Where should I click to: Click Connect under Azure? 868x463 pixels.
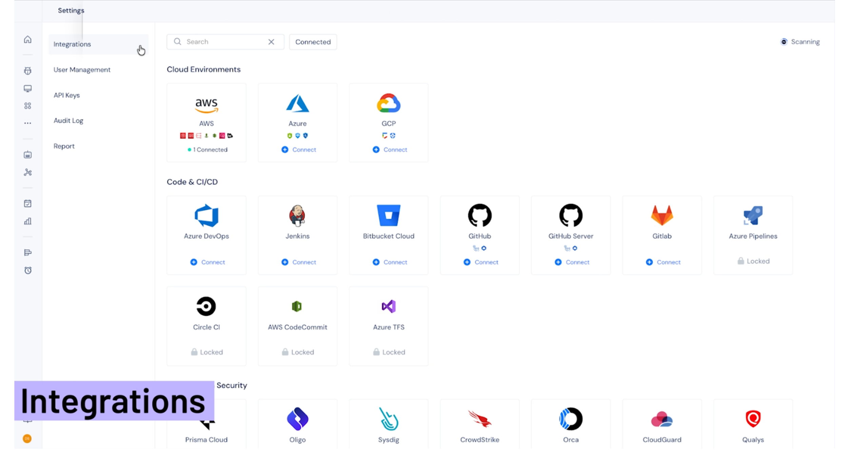tap(299, 150)
